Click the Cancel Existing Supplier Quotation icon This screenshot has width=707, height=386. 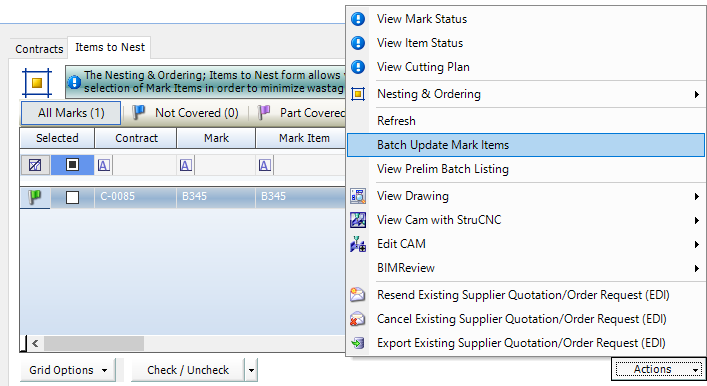tap(358, 319)
